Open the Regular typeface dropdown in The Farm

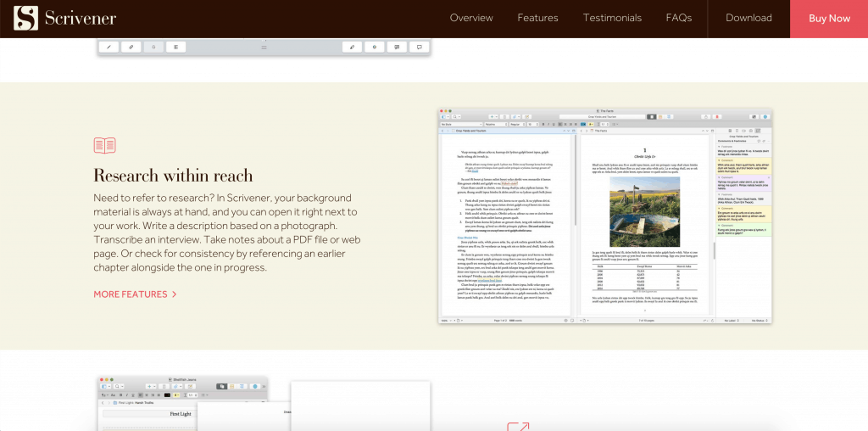point(518,124)
